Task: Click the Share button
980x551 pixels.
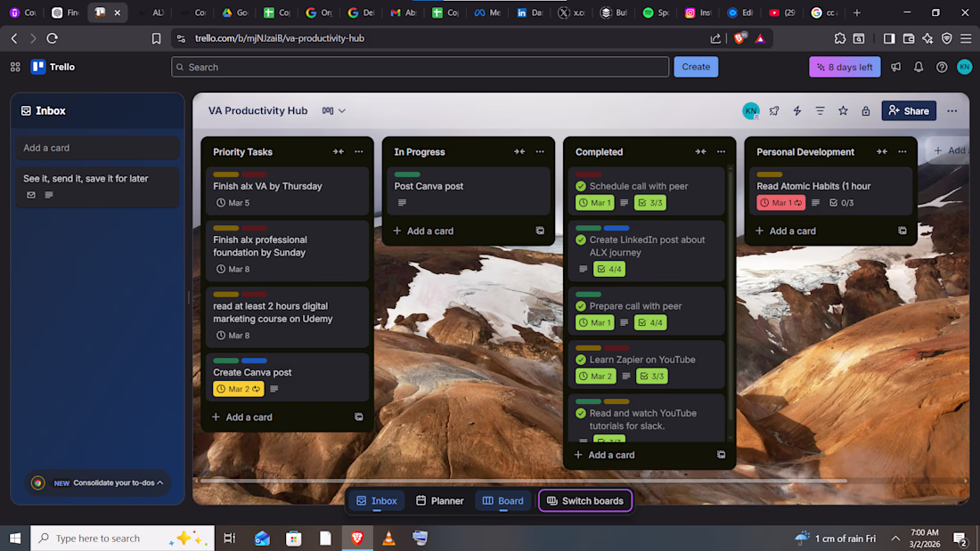Action: pyautogui.click(x=909, y=110)
